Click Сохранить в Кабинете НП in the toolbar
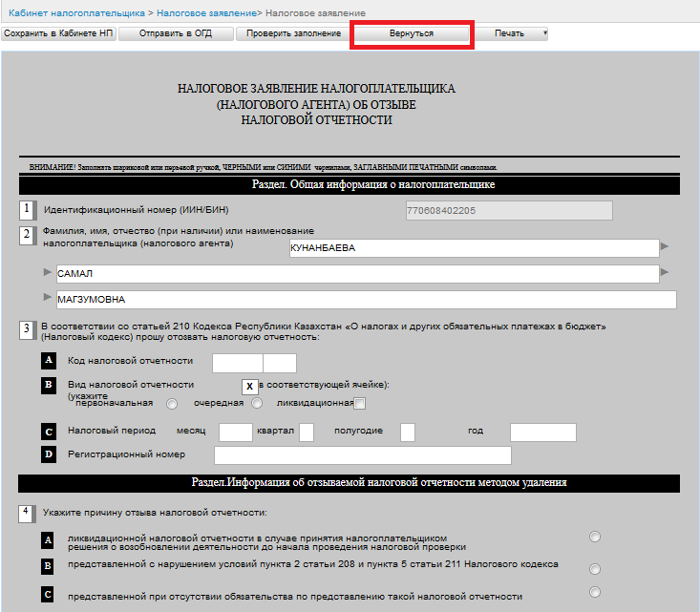This screenshot has height=612, width=700. coord(59,33)
